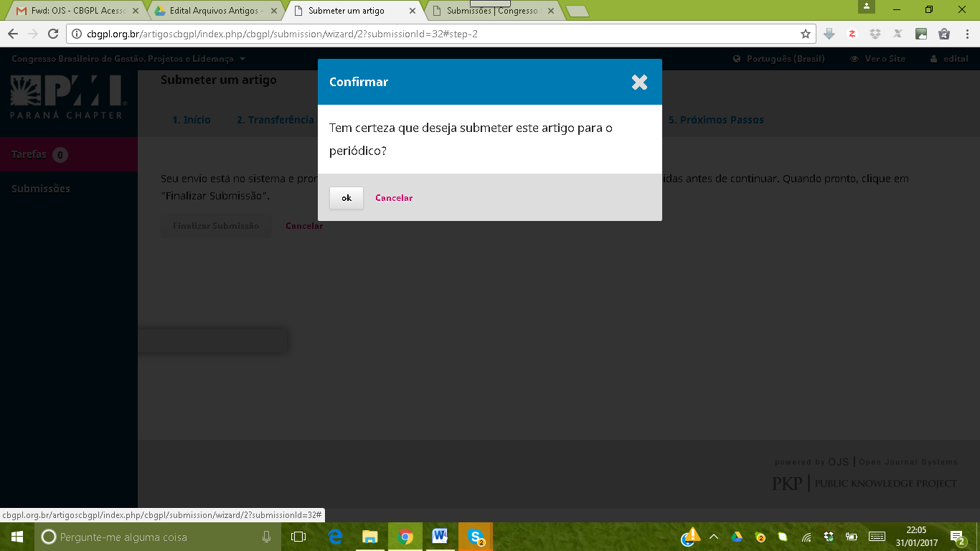
Task: Open Skype from the taskbar
Action: click(x=475, y=537)
